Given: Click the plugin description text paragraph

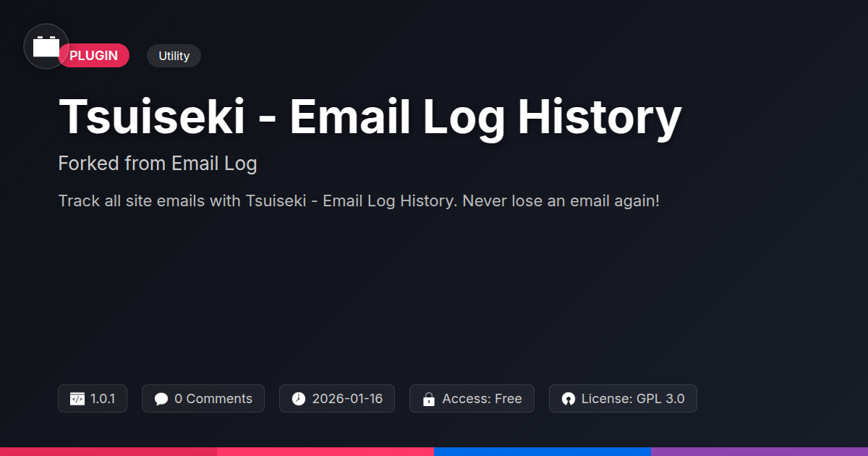Looking at the screenshot, I should click(x=359, y=200).
